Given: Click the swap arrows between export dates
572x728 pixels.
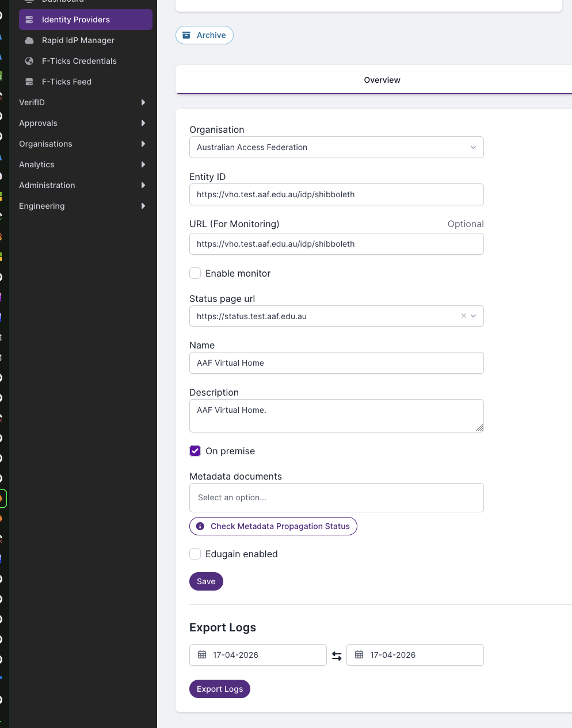Looking at the screenshot, I should point(337,655).
